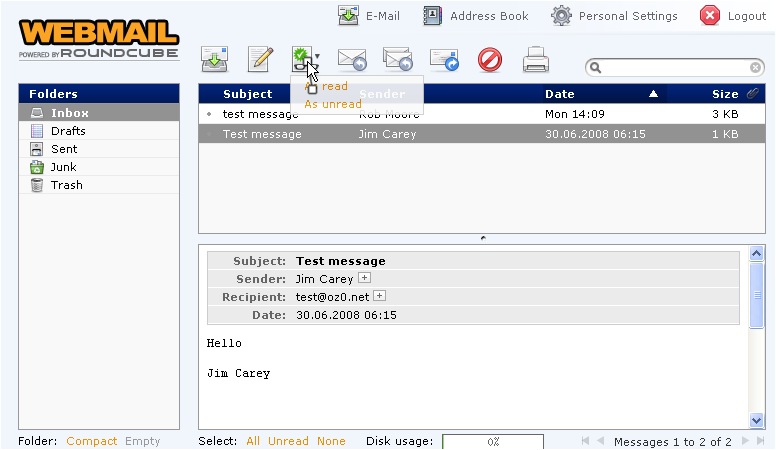The width and height of the screenshot is (776, 450).
Task: Select Unread messages via the footer link
Action: (x=288, y=441)
